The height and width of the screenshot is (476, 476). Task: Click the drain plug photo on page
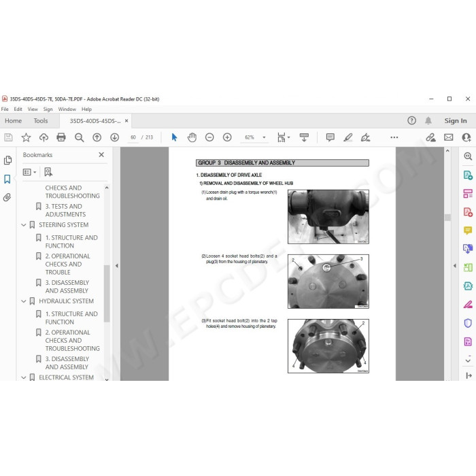coord(328,217)
